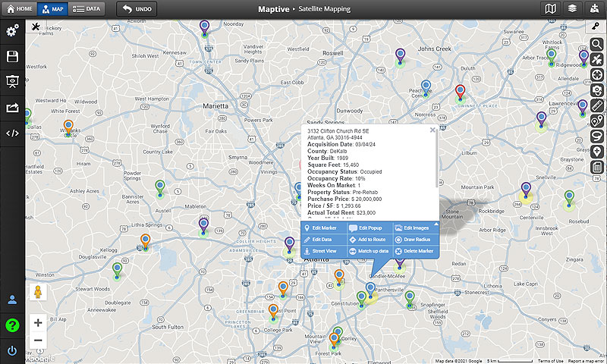Choose Draw Radius option
This screenshot has height=364, width=607.
(416, 240)
